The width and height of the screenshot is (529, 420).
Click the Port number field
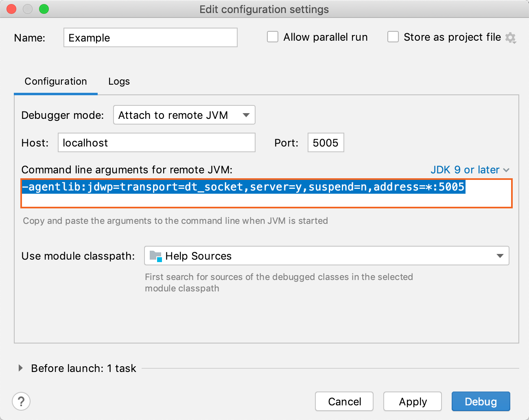(326, 143)
